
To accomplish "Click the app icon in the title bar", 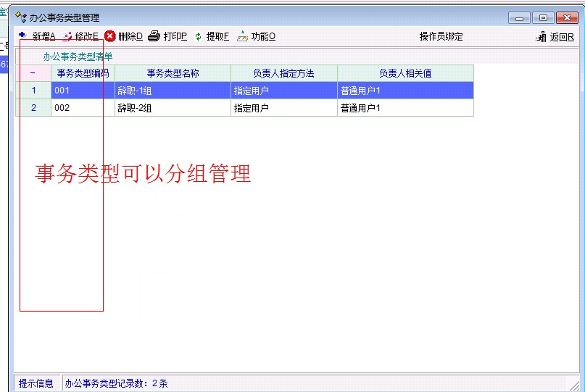I will (21, 17).
